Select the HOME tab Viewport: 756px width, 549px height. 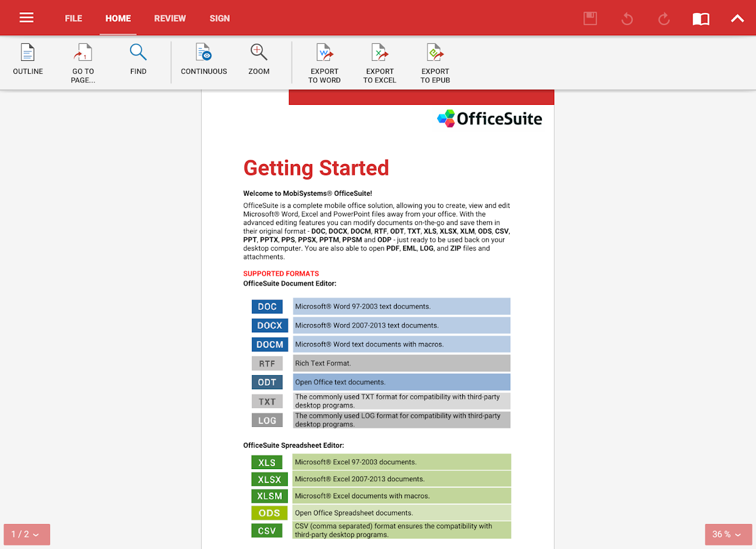118,18
